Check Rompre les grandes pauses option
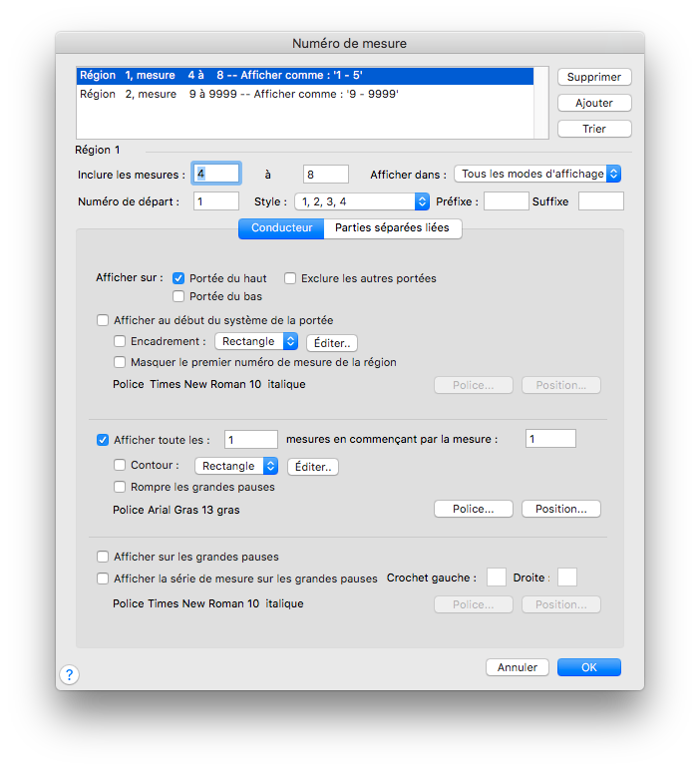The height and width of the screenshot is (770, 700). coord(121,487)
